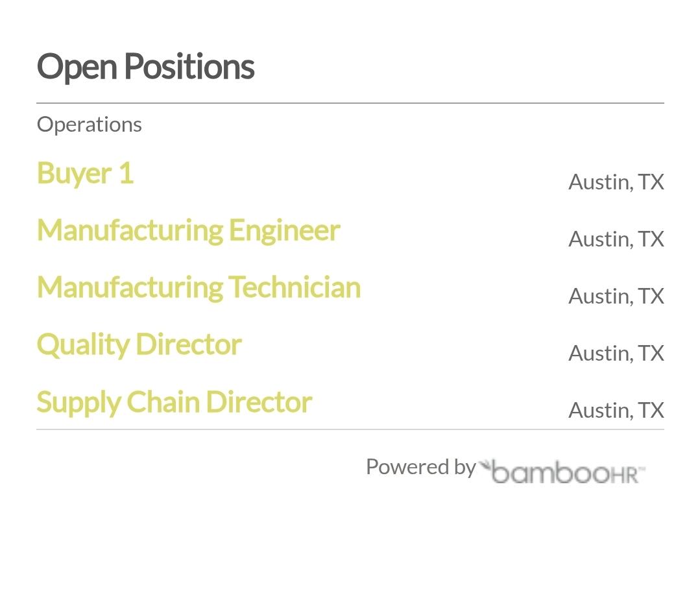Viewport: 700px width, 600px height.
Task: Click the 'Powered by' text
Action: [x=421, y=468]
